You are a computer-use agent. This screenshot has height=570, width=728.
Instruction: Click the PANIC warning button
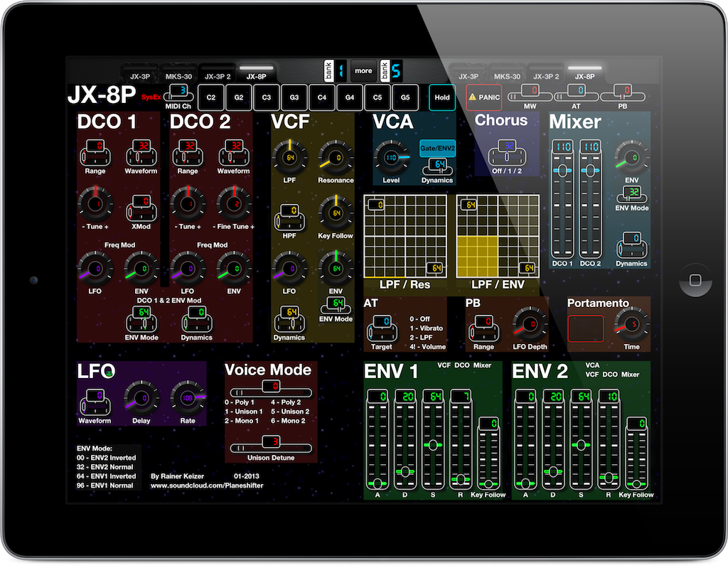[x=484, y=97]
